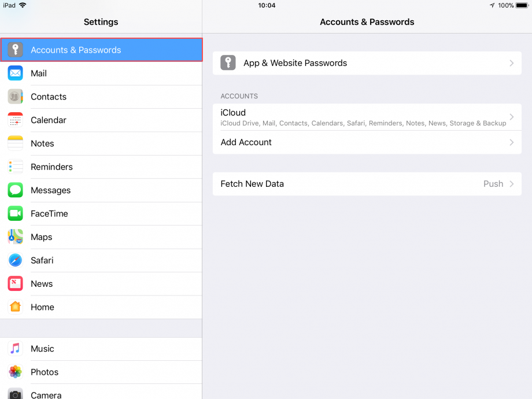Expand the Add Account chevron
Viewport: 532px width, 399px height.
point(511,142)
